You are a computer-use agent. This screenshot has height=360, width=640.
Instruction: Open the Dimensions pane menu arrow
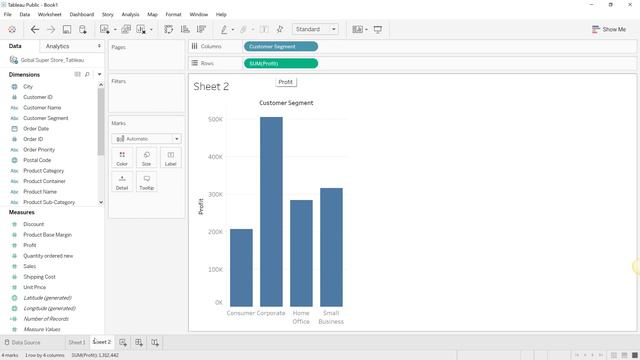99,74
